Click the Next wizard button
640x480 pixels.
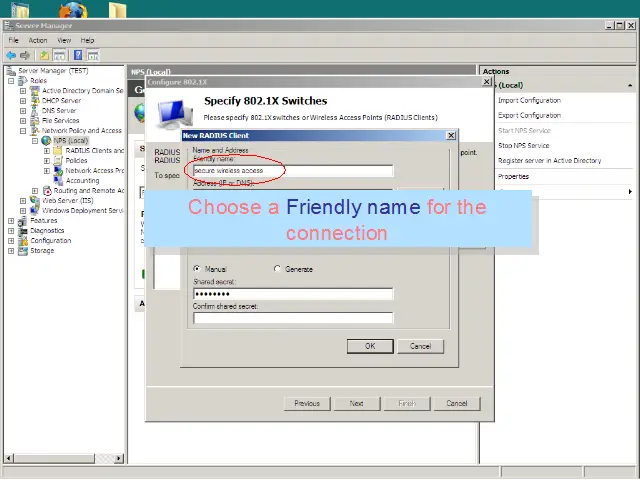[357, 403]
